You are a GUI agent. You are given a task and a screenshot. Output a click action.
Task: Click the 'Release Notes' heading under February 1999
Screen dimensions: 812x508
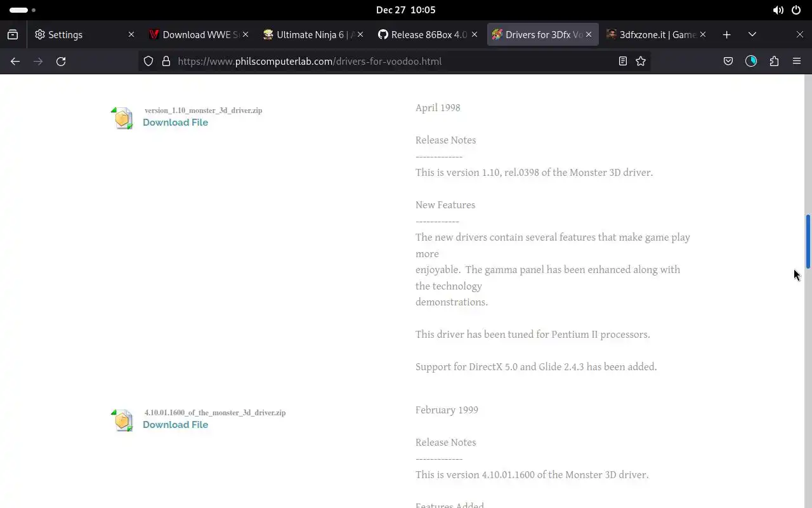(445, 443)
